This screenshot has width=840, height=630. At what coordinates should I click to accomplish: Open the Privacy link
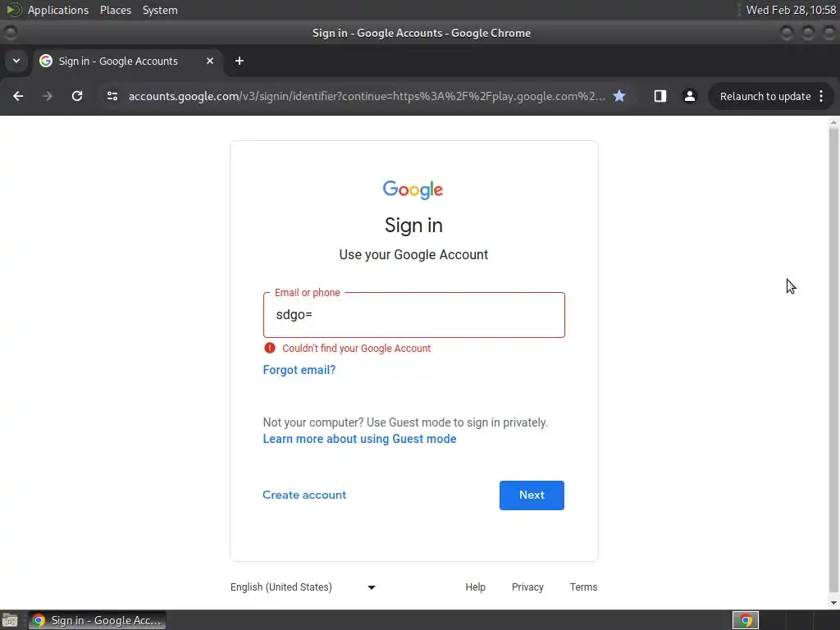(527, 587)
